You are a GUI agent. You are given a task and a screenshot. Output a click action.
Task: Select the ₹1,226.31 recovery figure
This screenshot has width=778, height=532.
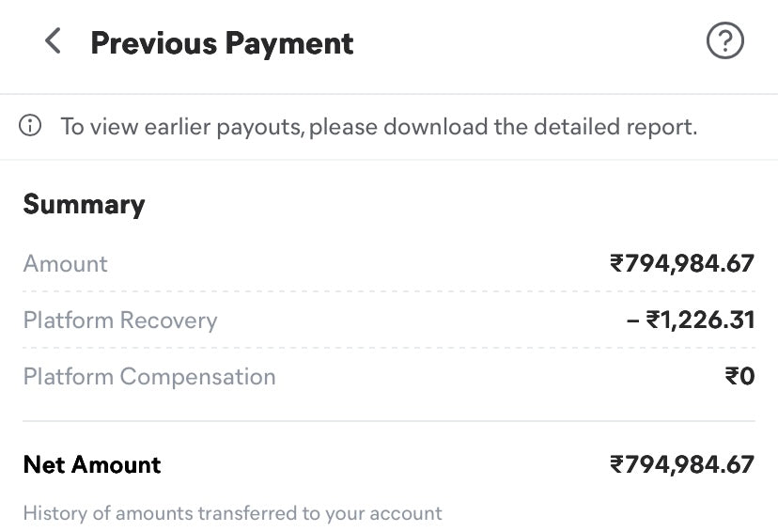coord(700,321)
